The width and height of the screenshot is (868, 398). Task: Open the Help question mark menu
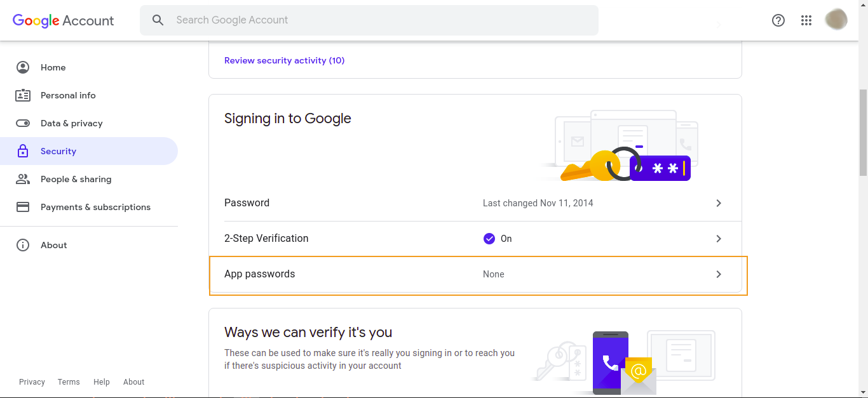(x=778, y=20)
